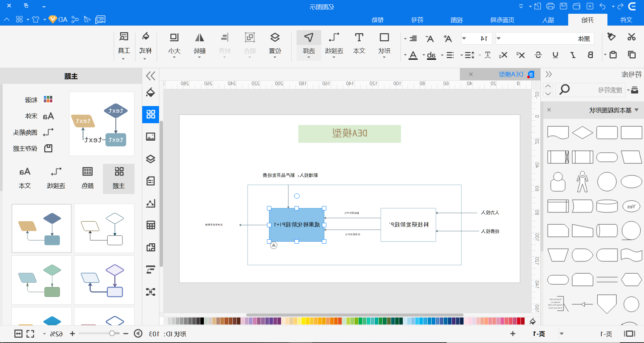Click the fill bucket icon in side strip
The height and width of the screenshot is (343, 644).
click(151, 92)
